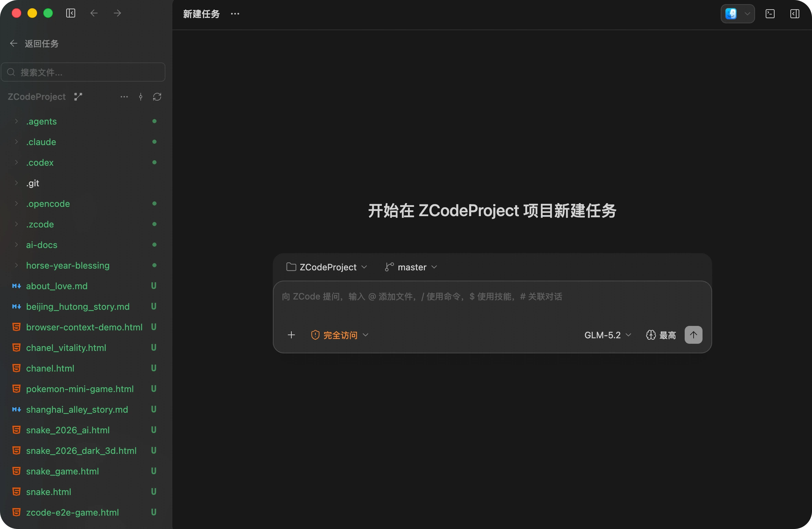Image resolution: width=812 pixels, height=529 pixels.
Task: Send the prompt with arrow button
Action: 694,335
